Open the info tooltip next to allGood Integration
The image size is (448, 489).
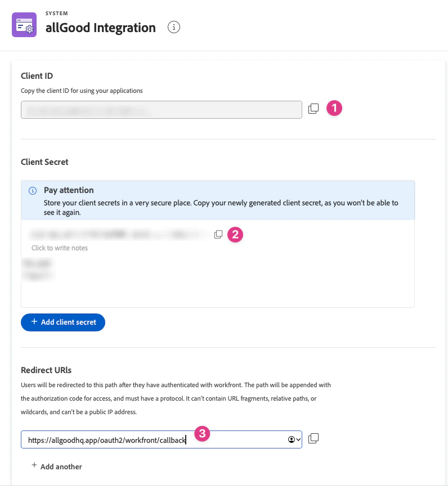click(173, 27)
